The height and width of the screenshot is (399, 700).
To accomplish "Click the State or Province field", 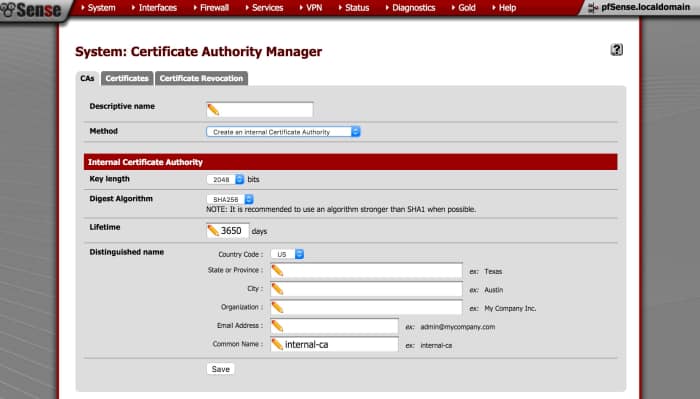I will [366, 270].
